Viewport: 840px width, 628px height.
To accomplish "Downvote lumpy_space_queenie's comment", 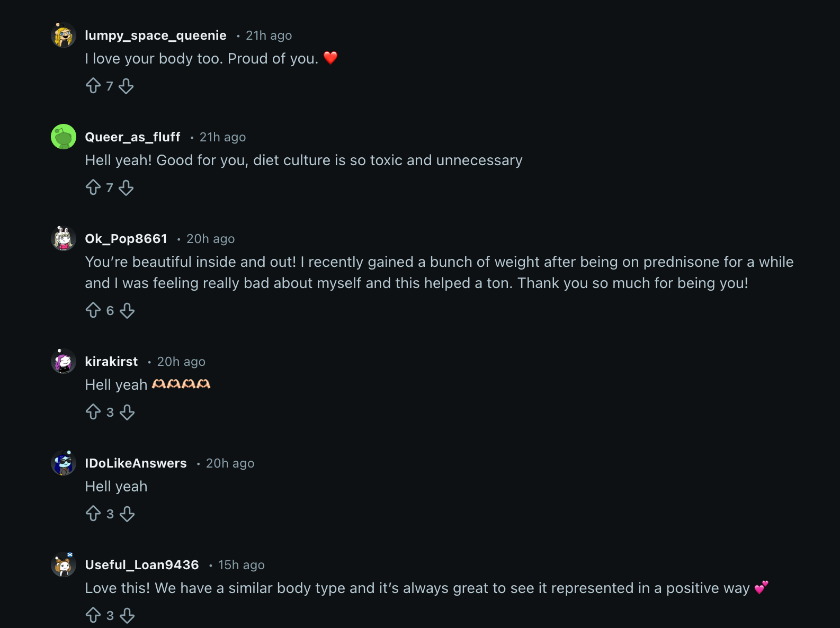I will pos(126,86).
